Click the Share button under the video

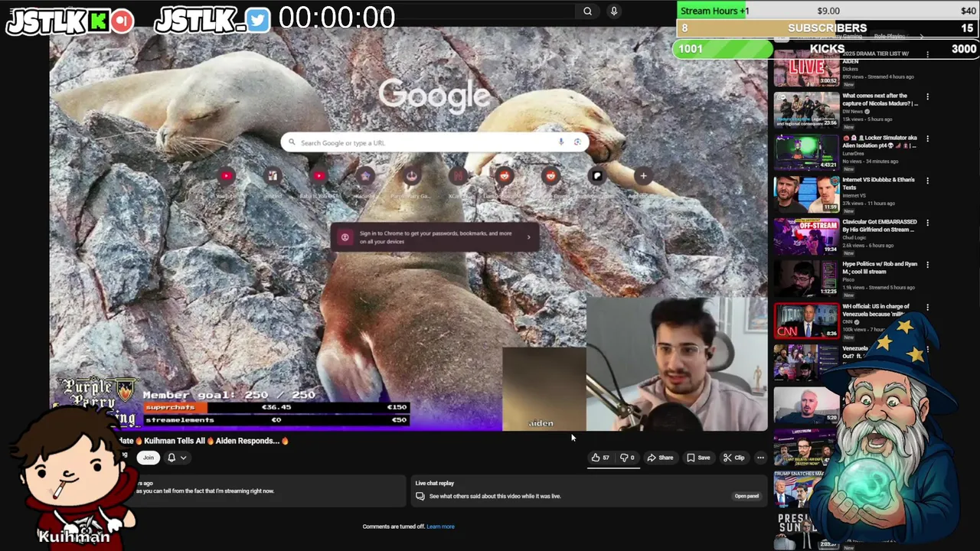click(x=660, y=458)
